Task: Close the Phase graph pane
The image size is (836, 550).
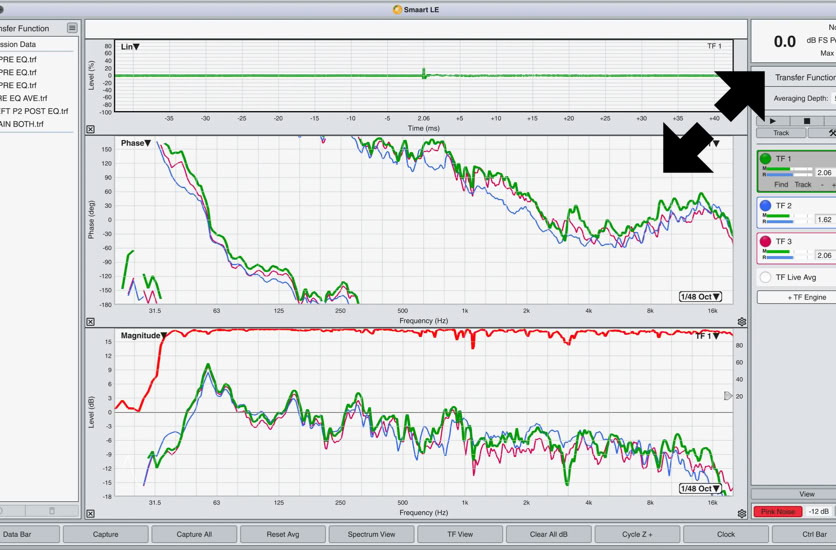Action: point(90,321)
